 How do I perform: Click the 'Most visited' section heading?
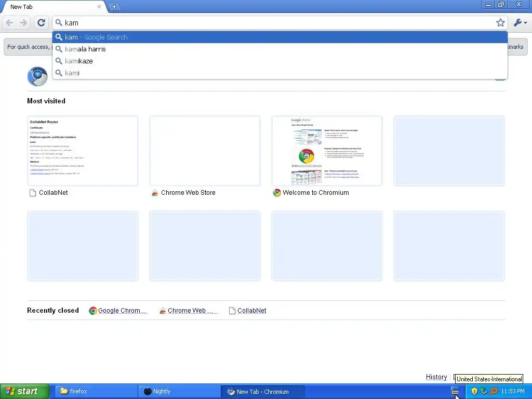[x=46, y=101]
